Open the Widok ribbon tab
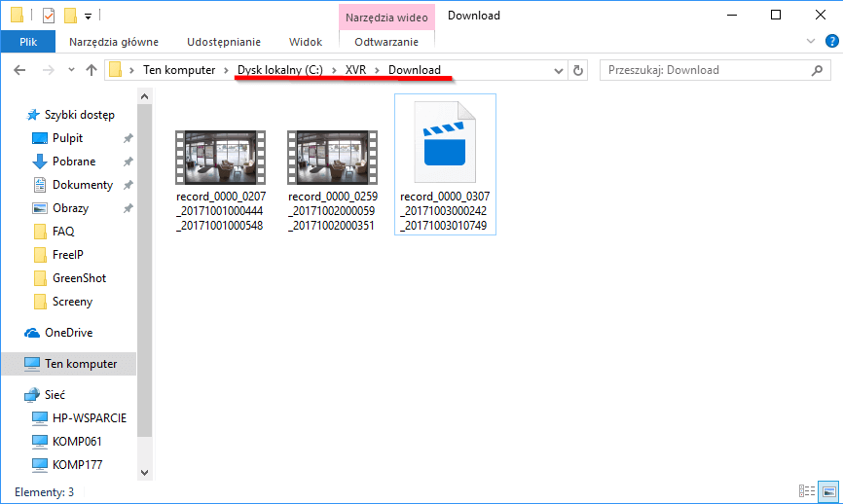 (x=306, y=42)
